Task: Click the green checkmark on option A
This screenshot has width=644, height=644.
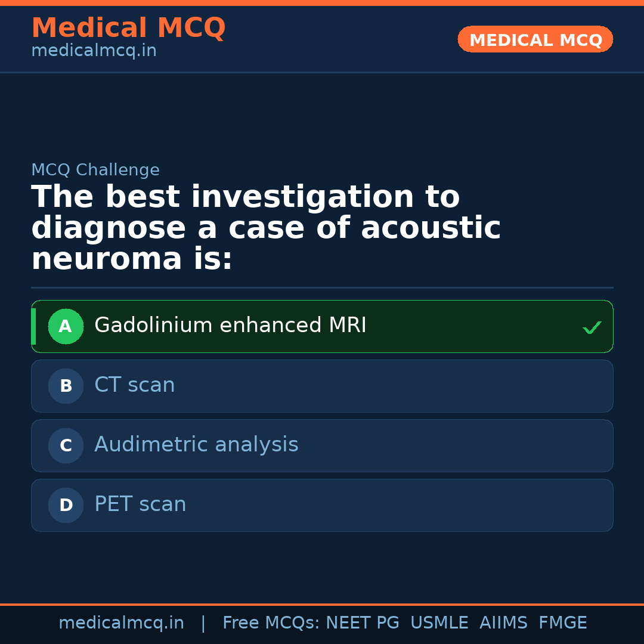Action: click(x=592, y=327)
